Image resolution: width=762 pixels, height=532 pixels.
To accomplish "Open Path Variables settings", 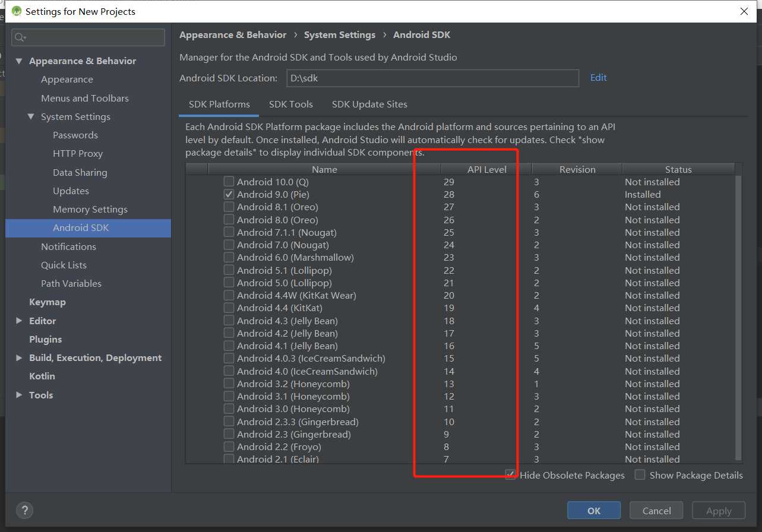I will 71,283.
